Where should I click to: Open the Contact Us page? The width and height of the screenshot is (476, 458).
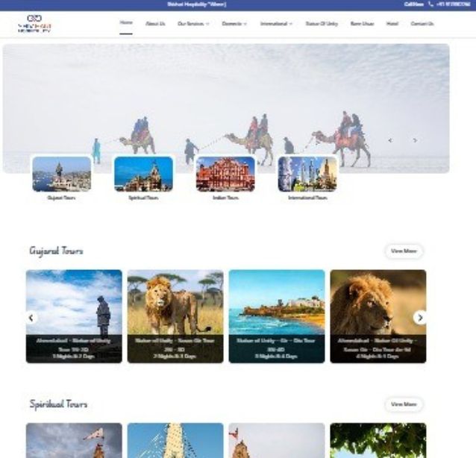pyautogui.click(x=422, y=24)
